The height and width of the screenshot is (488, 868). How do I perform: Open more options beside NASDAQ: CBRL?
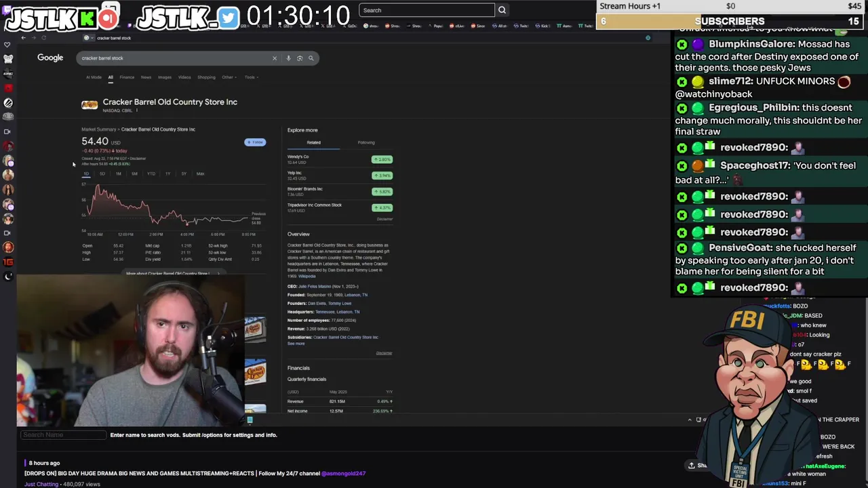coord(137,110)
